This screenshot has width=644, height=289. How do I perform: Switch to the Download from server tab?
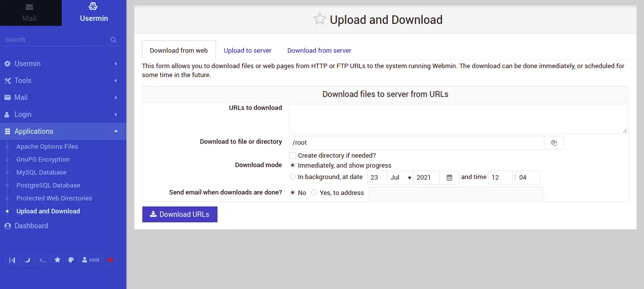tap(319, 50)
